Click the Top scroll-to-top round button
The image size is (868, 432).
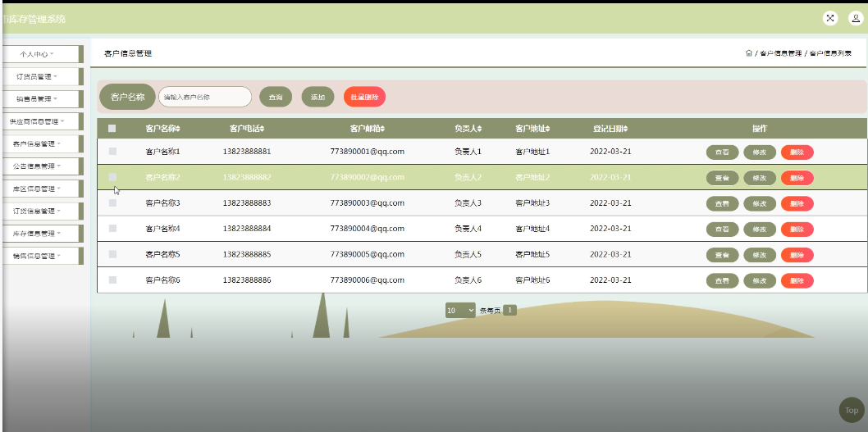pos(852,411)
